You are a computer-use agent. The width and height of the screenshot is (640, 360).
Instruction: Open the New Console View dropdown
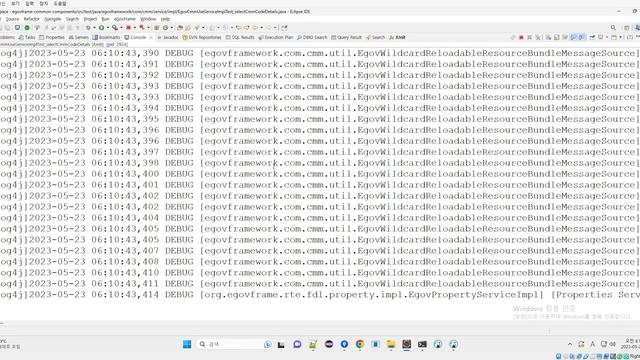coord(620,37)
